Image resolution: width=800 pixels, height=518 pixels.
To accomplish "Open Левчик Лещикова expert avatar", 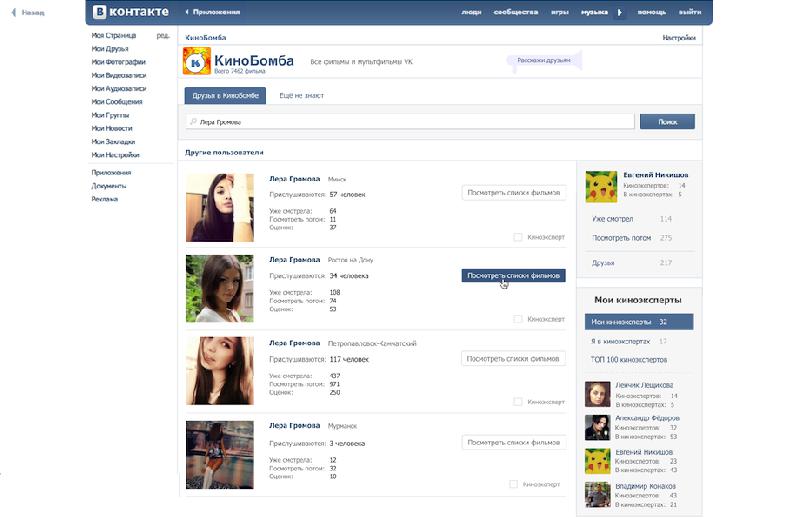I will [597, 394].
